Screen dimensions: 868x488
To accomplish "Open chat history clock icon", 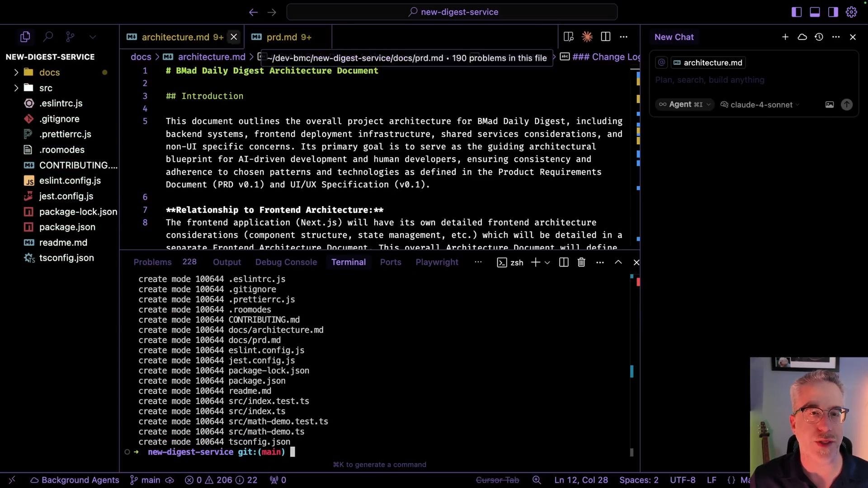I will [819, 37].
